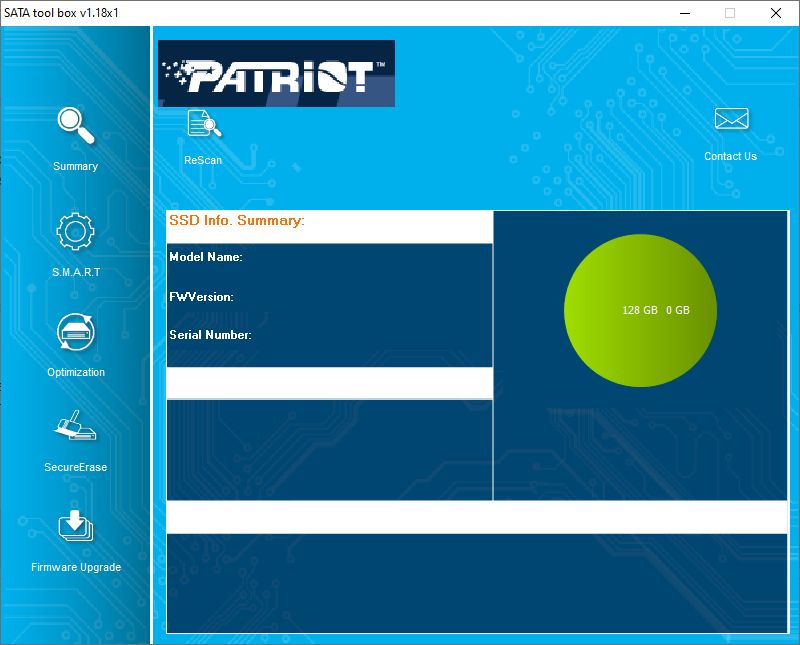Click the ReScan document icon

[204, 123]
